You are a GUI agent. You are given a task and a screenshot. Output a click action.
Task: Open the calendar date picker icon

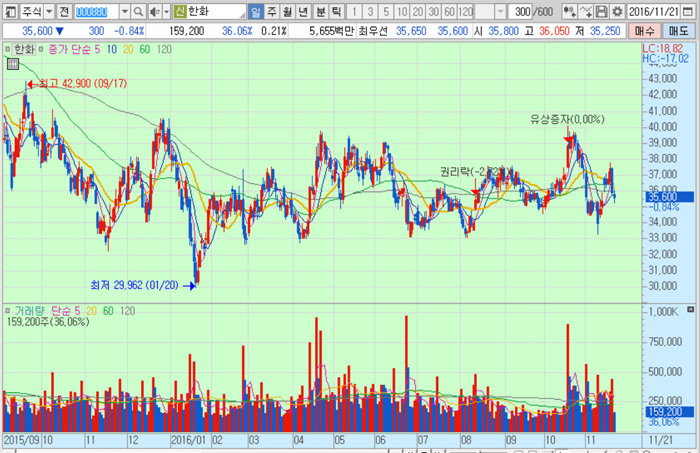[x=692, y=11]
